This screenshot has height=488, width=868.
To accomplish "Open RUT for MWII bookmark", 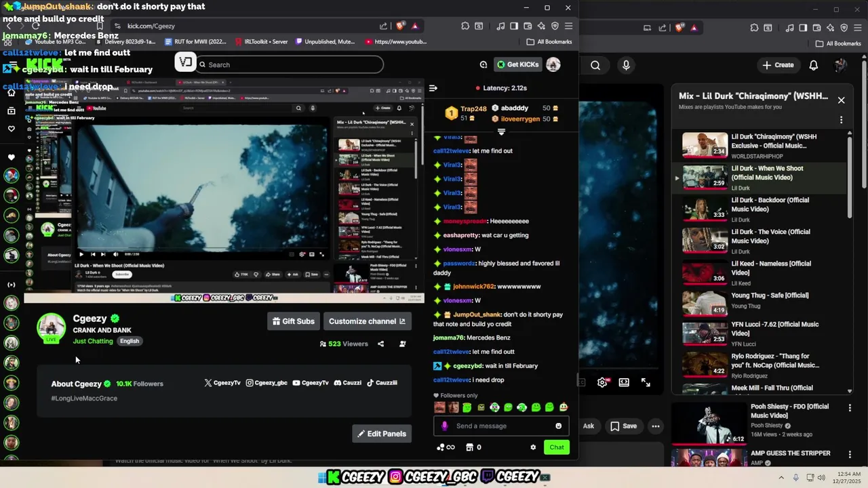I will pos(195,42).
